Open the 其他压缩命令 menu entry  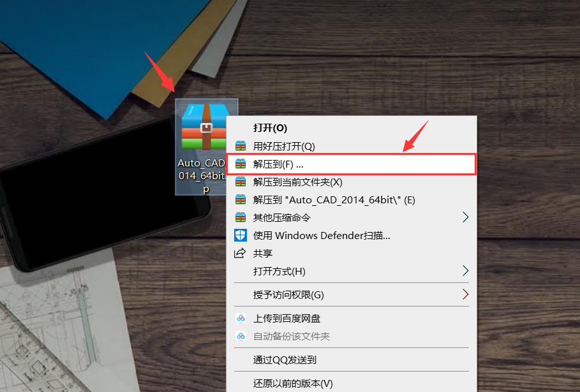pyautogui.click(x=352, y=217)
